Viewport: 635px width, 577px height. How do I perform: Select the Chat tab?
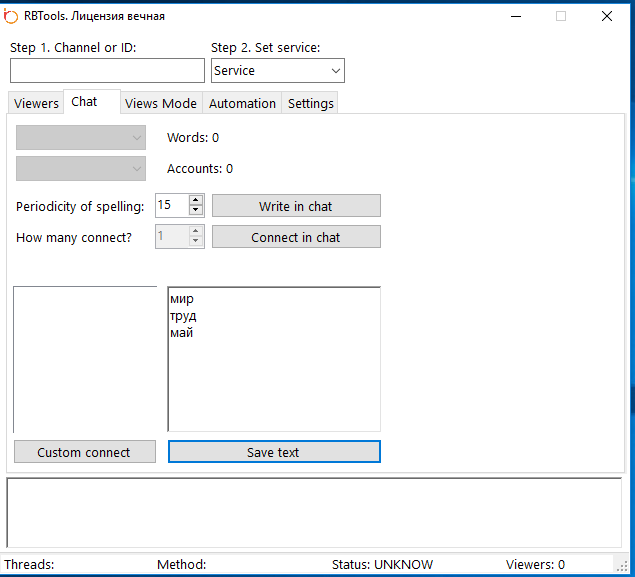point(85,102)
